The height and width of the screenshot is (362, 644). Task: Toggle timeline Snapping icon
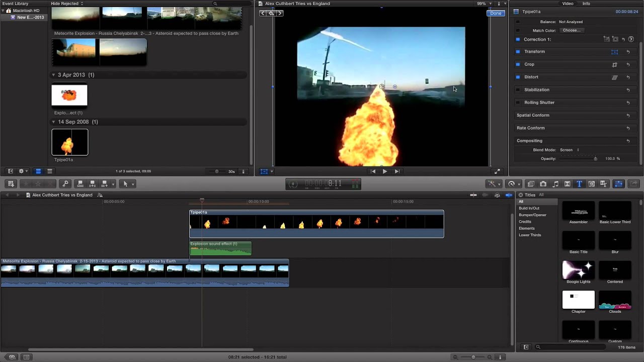pyautogui.click(x=509, y=195)
